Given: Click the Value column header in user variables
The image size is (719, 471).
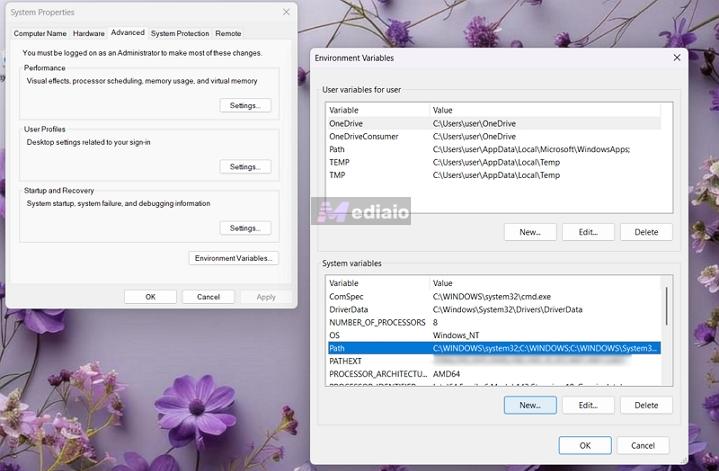Looking at the screenshot, I should pyautogui.click(x=546, y=110).
